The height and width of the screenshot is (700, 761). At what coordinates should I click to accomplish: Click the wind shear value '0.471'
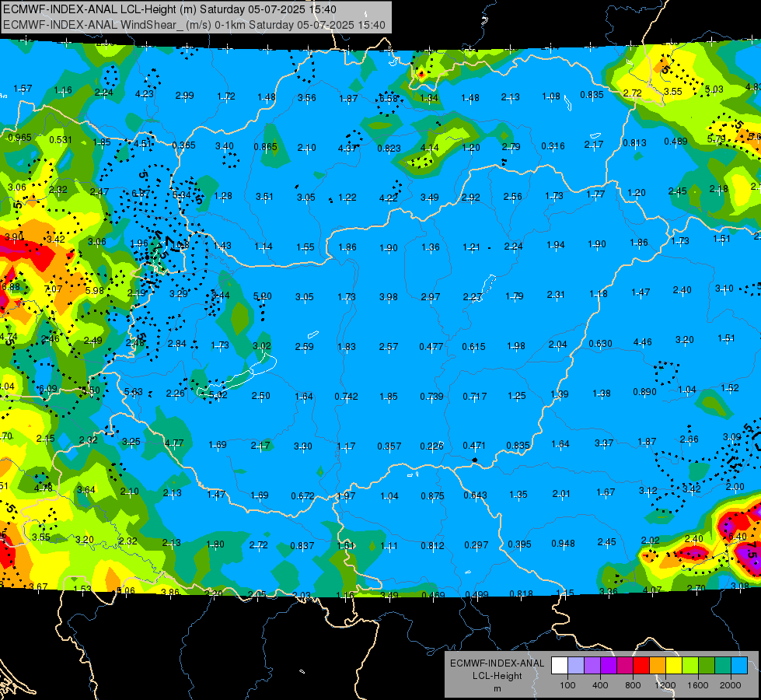click(x=475, y=446)
